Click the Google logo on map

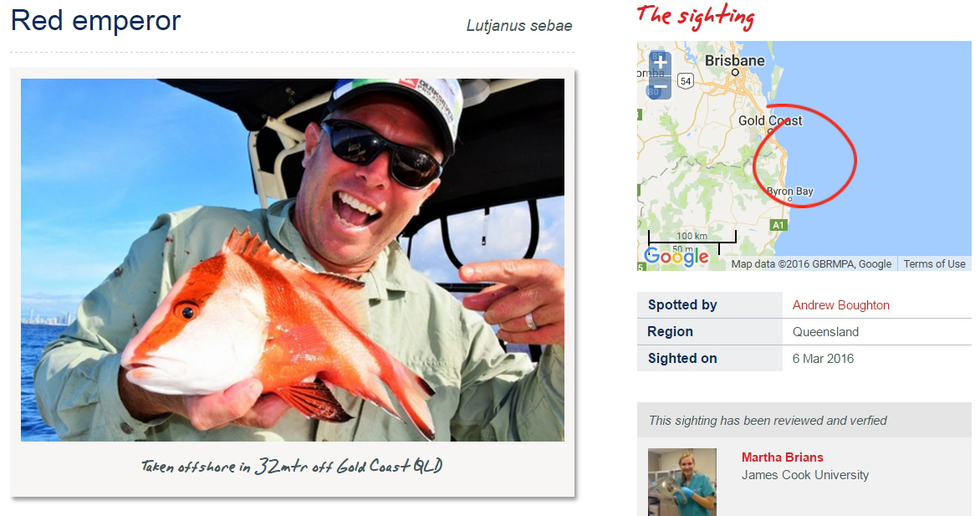(x=676, y=257)
